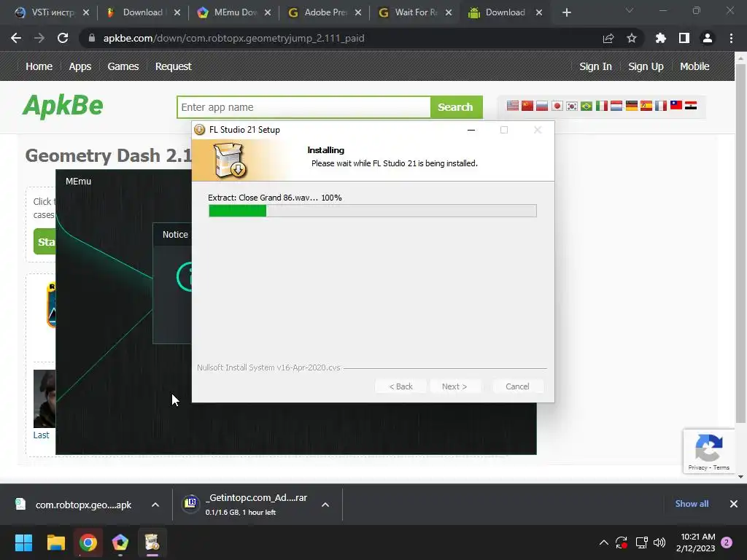Screen dimensions: 747x560
Task: Click the Chrome back arrow
Action: (16, 38)
